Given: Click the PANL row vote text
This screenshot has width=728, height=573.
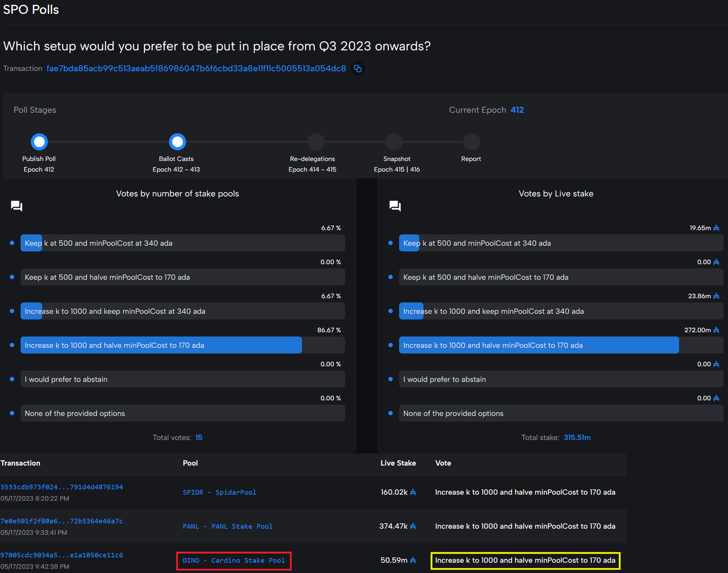Looking at the screenshot, I should point(525,526).
